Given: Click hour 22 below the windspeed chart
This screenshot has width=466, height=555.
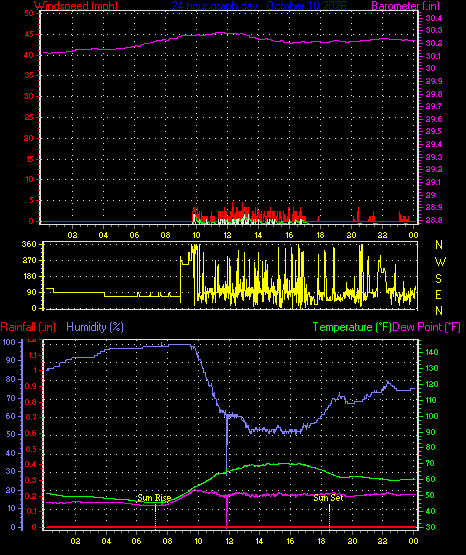Looking at the screenshot, I should coord(382,235).
